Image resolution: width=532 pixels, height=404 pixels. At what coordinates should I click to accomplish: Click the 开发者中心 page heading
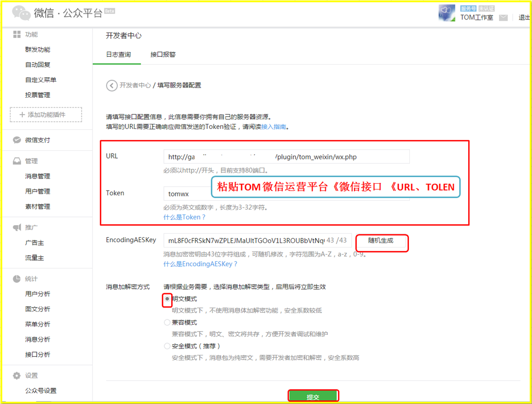(x=124, y=36)
